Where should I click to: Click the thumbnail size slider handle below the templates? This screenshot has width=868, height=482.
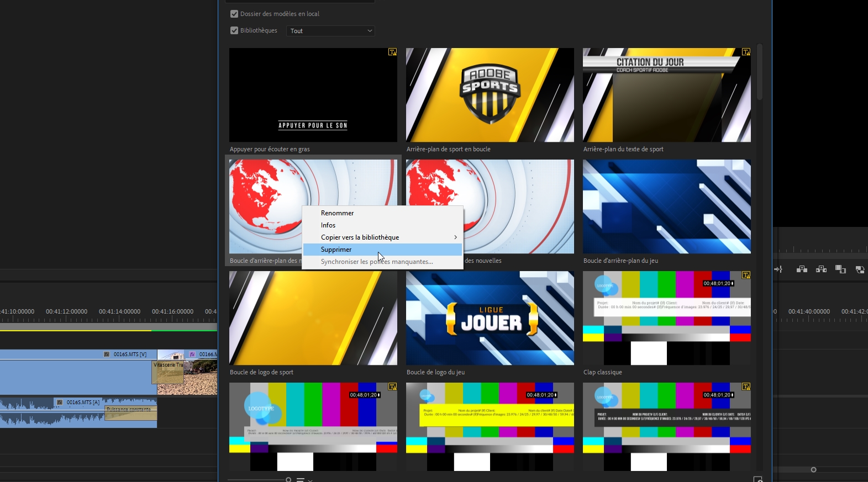[288, 480]
